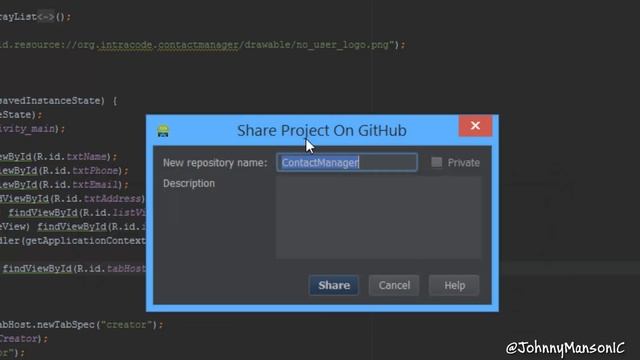
Task: Open Help for sharing on GitHub
Action: pyautogui.click(x=454, y=285)
